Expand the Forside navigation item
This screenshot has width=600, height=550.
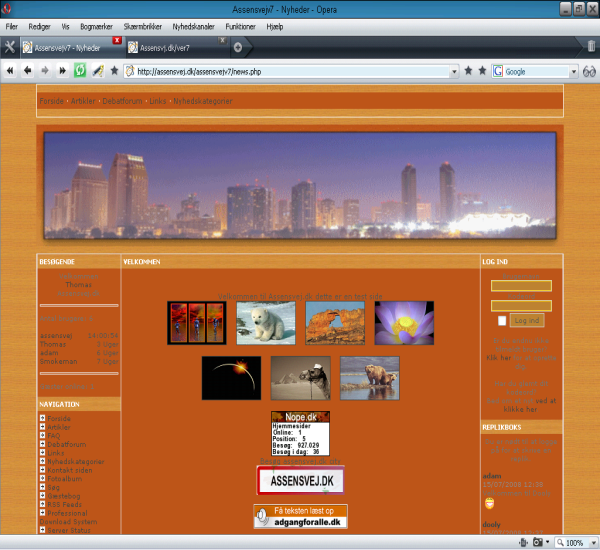click(42, 418)
